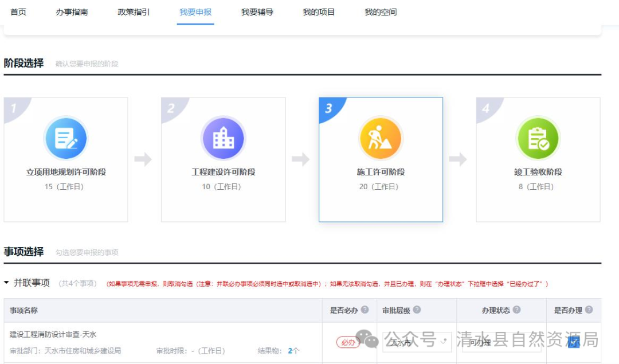
Task: Click the orange construction worker icon for 施工许可阶段
Action: 381,138
